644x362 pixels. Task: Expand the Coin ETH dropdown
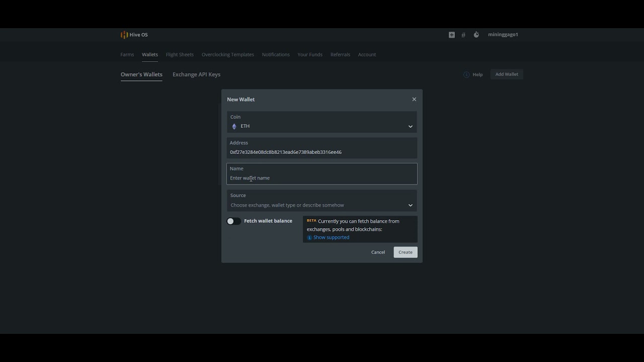point(322,122)
